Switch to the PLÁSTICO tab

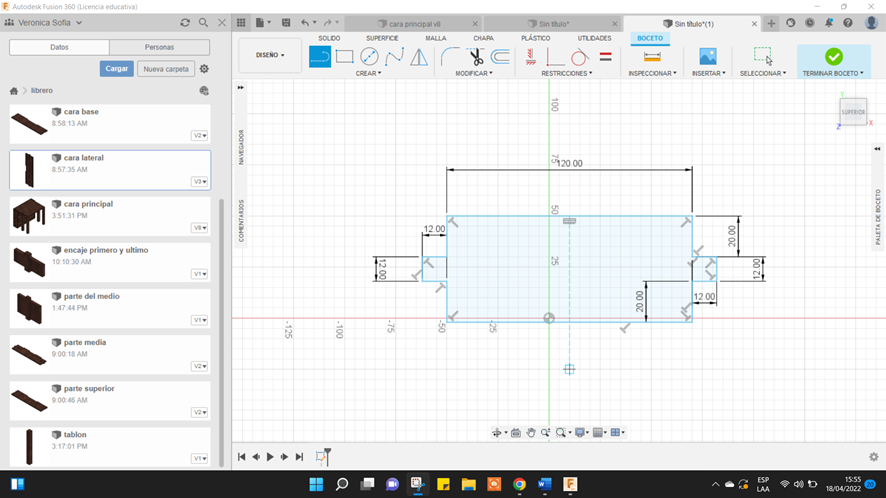[536, 38]
